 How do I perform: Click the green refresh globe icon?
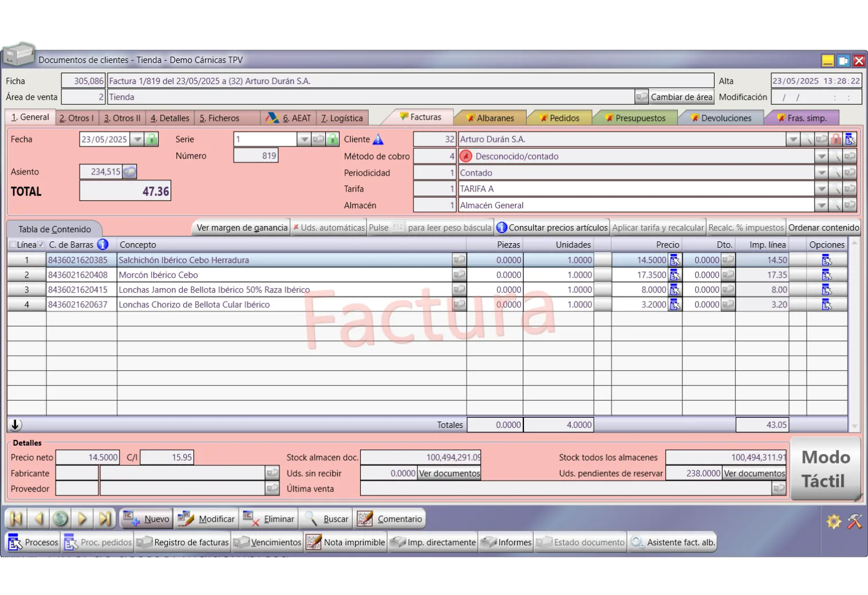click(60, 519)
